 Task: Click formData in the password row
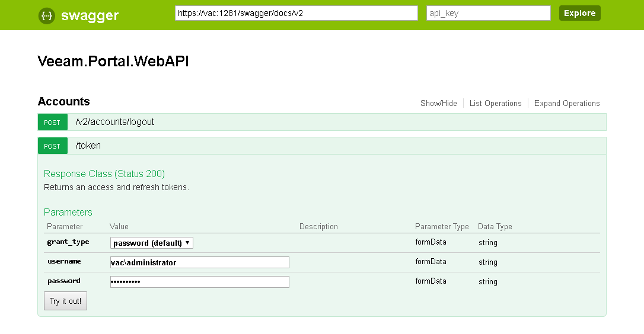coord(431,281)
